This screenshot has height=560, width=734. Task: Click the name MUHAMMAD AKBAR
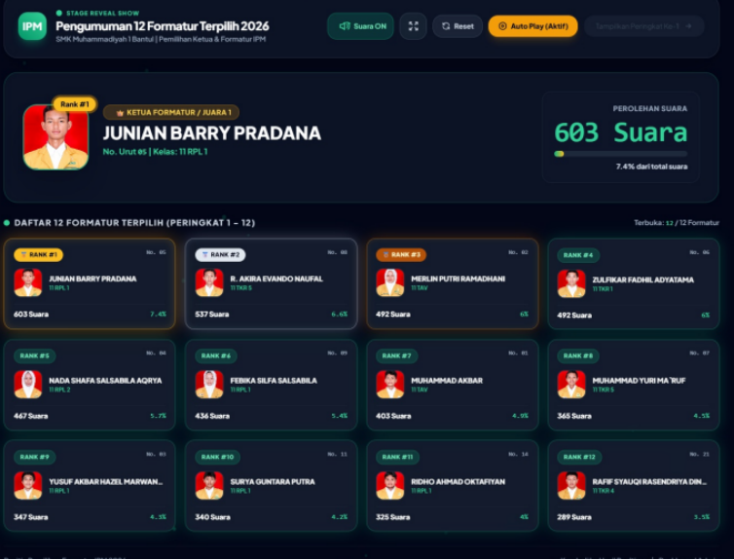point(447,381)
